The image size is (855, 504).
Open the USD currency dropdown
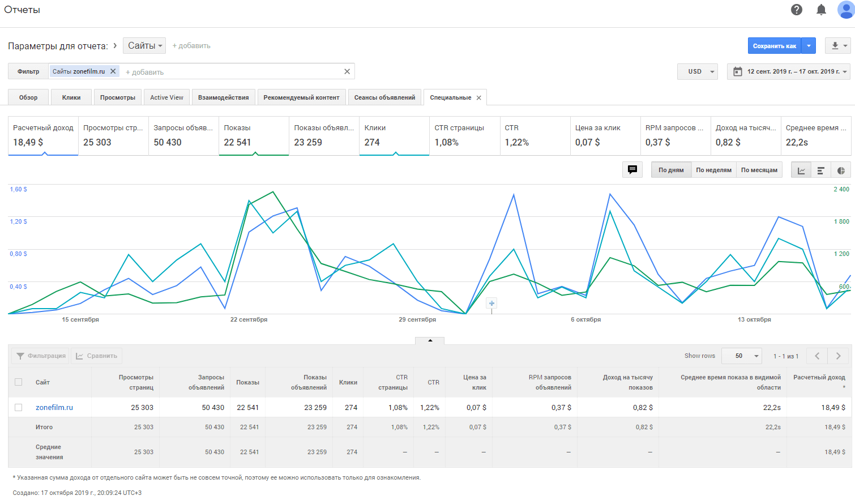tap(698, 71)
